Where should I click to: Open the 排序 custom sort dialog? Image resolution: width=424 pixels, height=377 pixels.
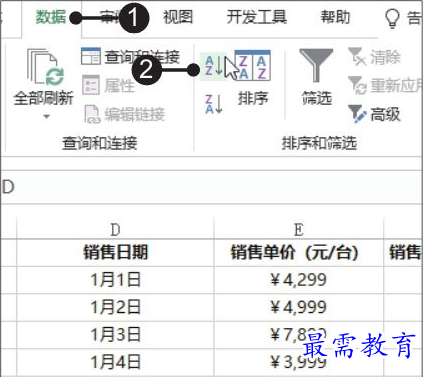pos(253,77)
